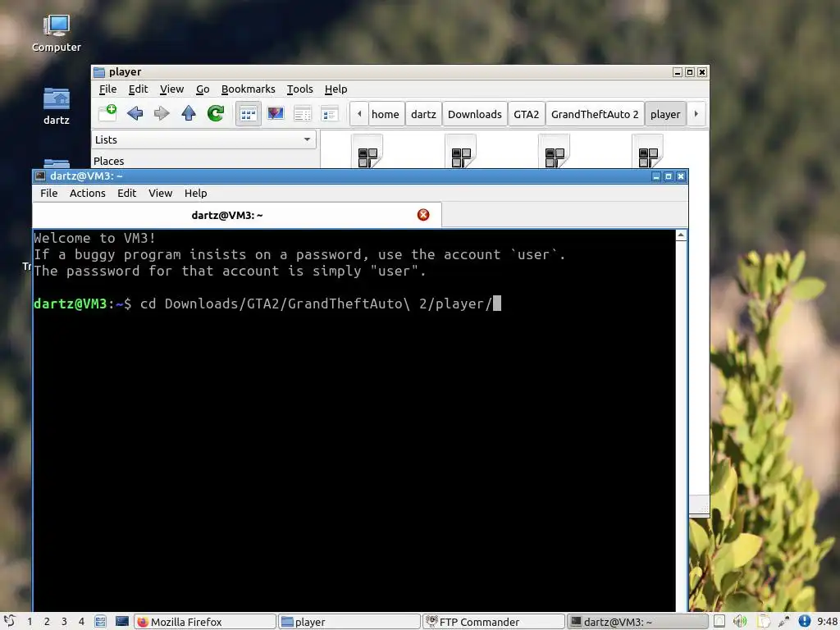Open terminal File menu
Viewport: 840px width, 630px height.
click(48, 193)
